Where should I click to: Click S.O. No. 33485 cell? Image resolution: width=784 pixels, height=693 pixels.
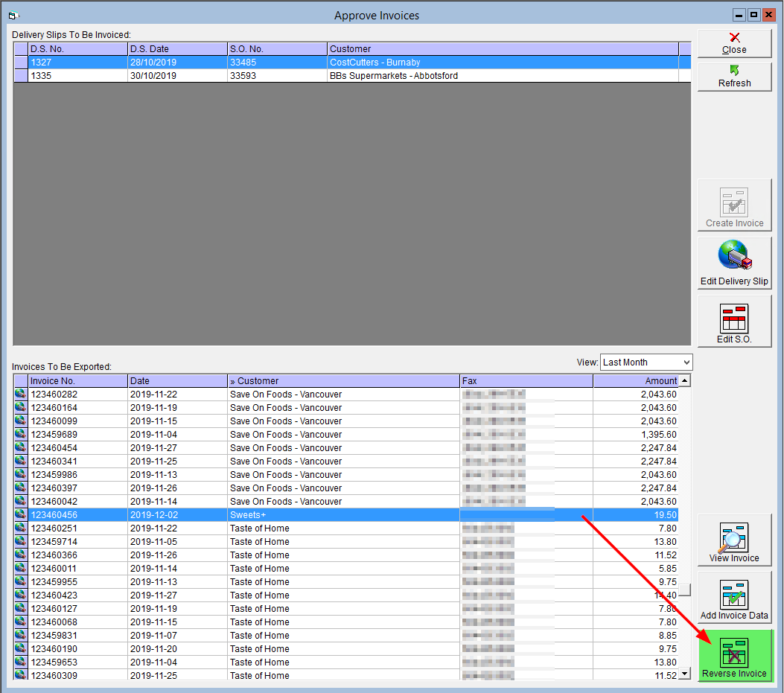pos(277,63)
